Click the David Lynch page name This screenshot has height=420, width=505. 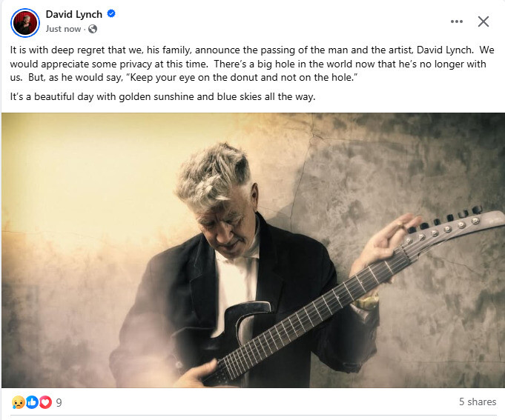click(x=73, y=15)
